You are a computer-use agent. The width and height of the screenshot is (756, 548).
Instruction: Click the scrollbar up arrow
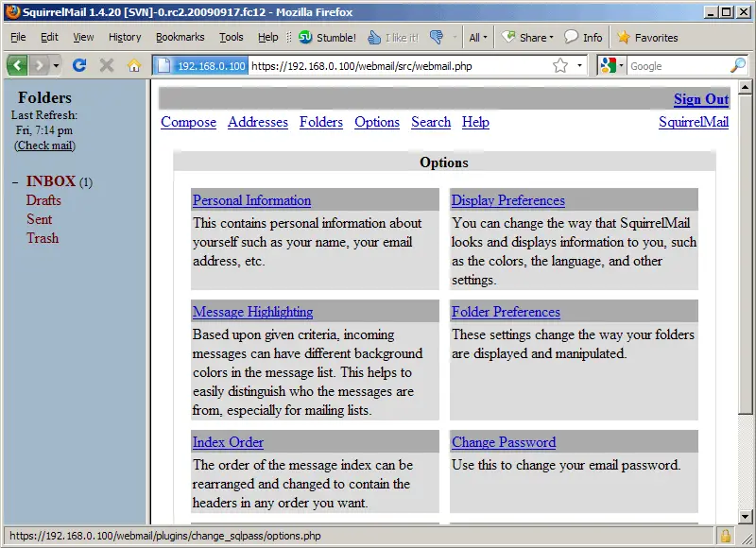click(x=745, y=87)
